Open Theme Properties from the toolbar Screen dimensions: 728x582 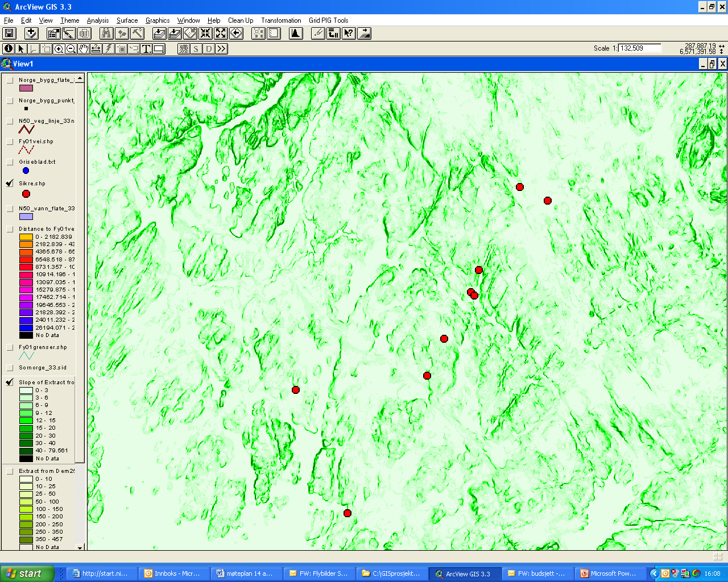pos(53,34)
